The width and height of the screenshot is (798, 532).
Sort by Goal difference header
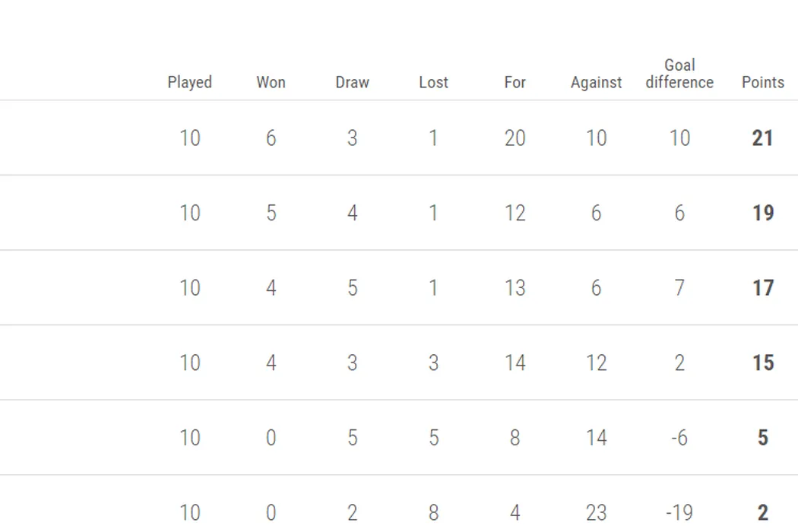coord(679,74)
